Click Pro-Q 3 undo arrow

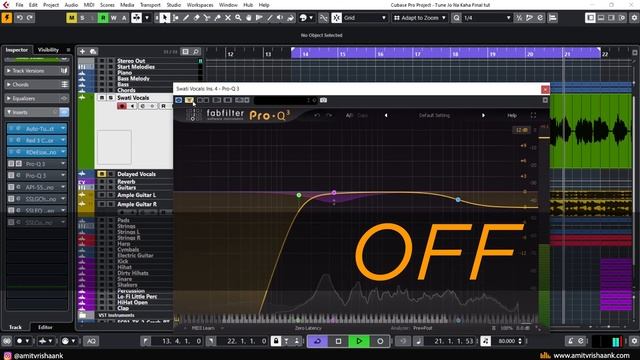coord(317,116)
